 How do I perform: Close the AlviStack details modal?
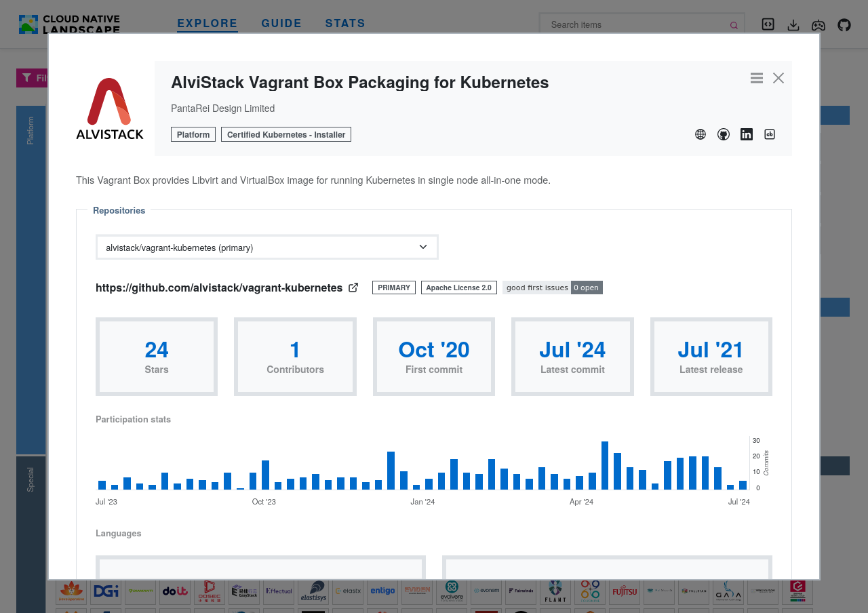pyautogui.click(x=778, y=78)
